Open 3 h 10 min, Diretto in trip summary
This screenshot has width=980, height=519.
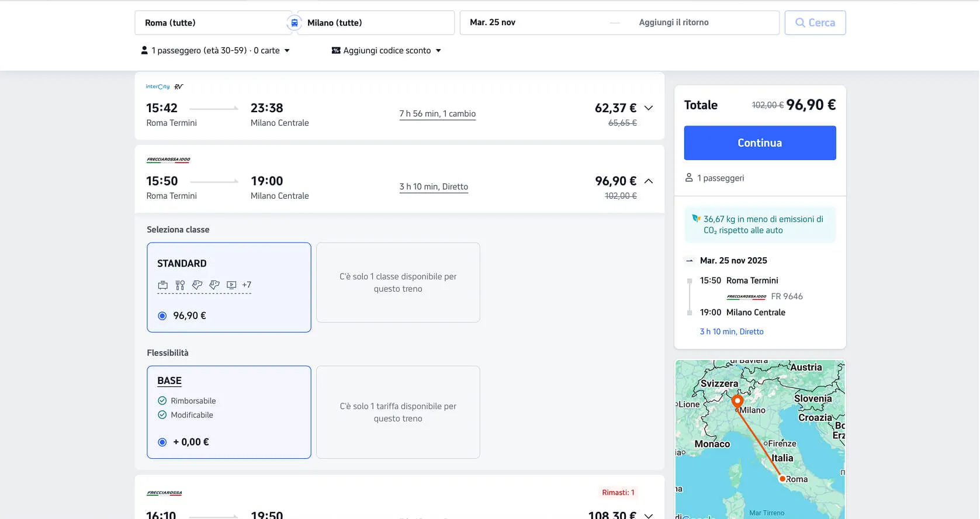pos(732,331)
